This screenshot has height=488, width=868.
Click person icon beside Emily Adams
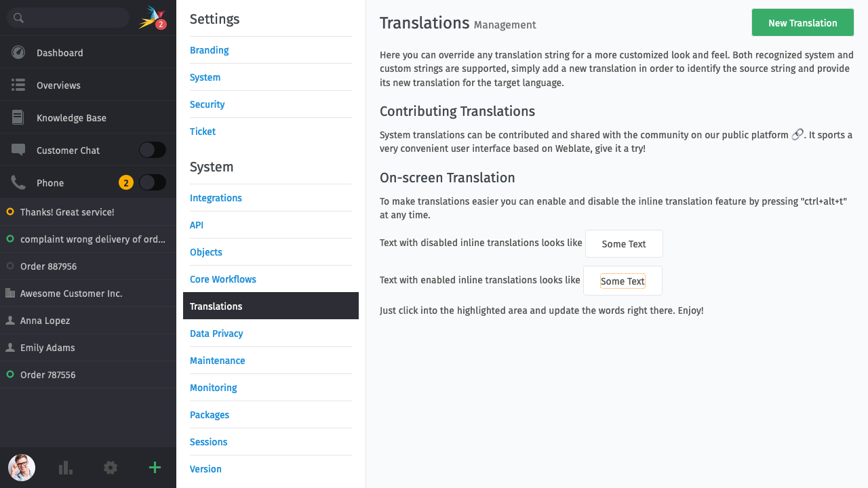pyautogui.click(x=10, y=348)
